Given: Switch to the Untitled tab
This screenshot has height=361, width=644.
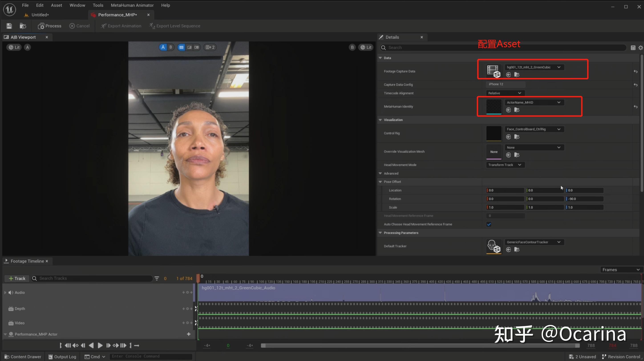Looking at the screenshot, I should (40, 15).
